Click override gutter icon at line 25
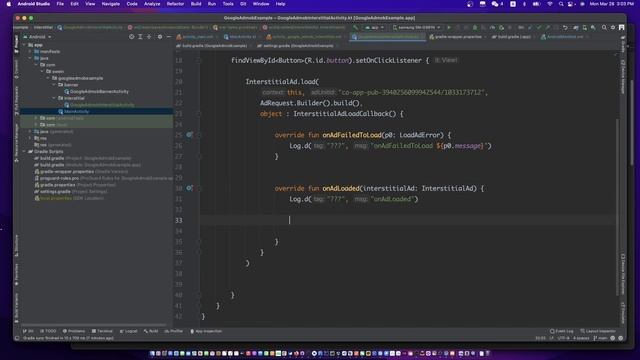This screenshot has height=360, width=640. coord(189,135)
